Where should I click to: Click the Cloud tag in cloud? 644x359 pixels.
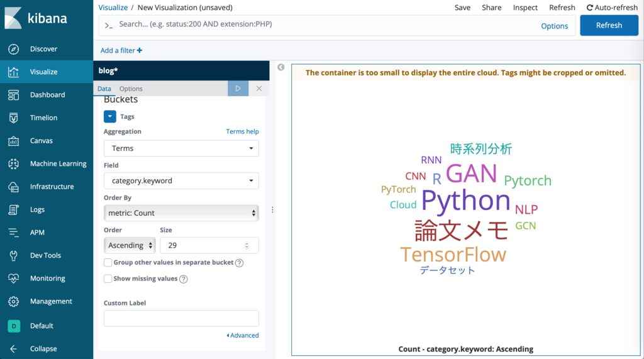tap(403, 204)
